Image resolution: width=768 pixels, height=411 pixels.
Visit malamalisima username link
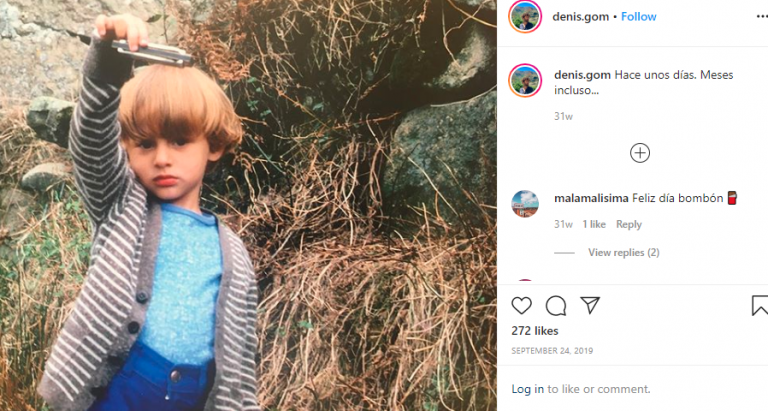click(591, 198)
